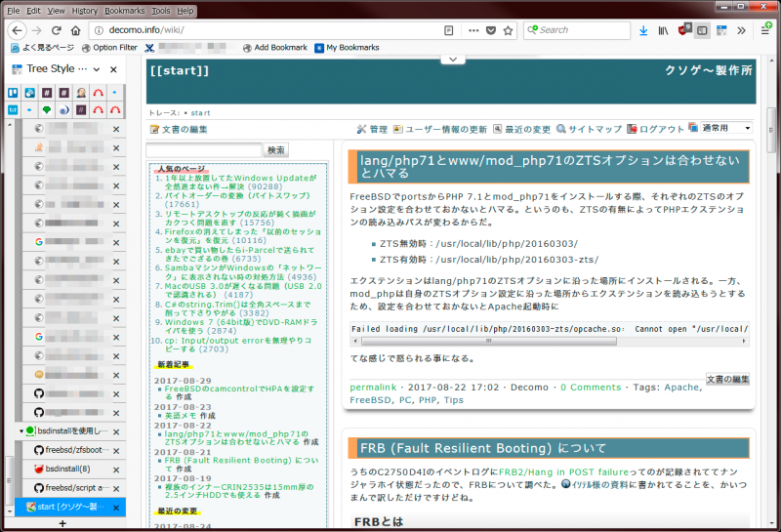Open the Library bookshelf icon
This screenshot has width=781, height=532.
(663, 30)
